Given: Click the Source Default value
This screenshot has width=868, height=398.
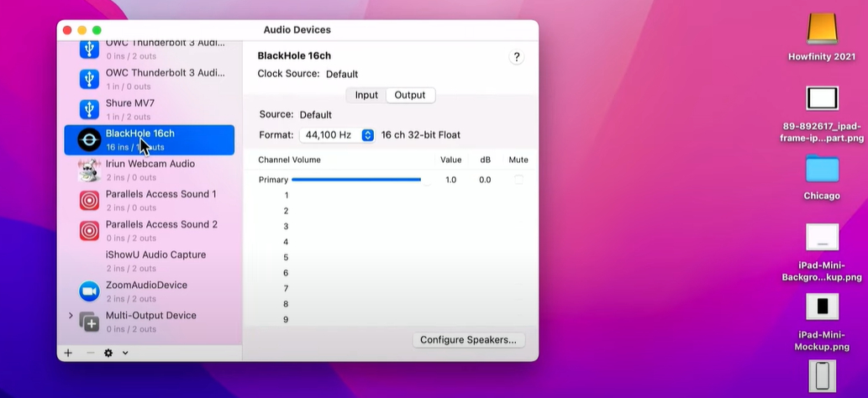Looking at the screenshot, I should [x=316, y=115].
